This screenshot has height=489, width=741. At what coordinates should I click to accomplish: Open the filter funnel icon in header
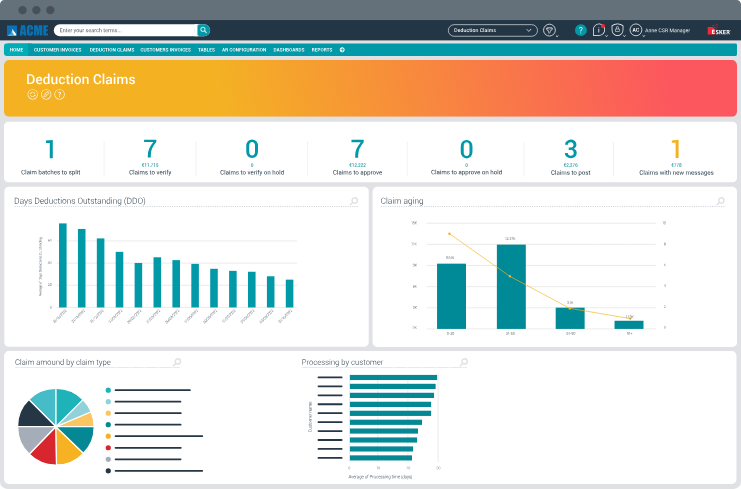pyautogui.click(x=549, y=30)
